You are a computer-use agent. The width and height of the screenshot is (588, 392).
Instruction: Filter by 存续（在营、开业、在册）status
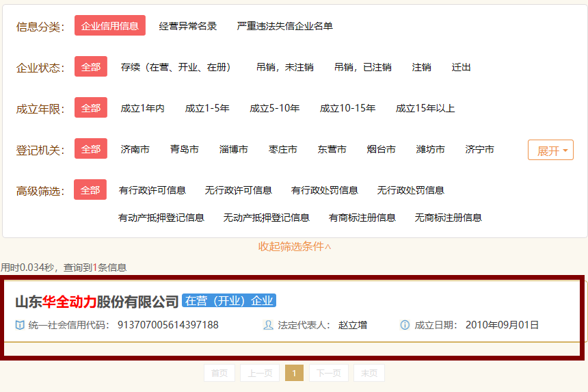[x=176, y=67]
